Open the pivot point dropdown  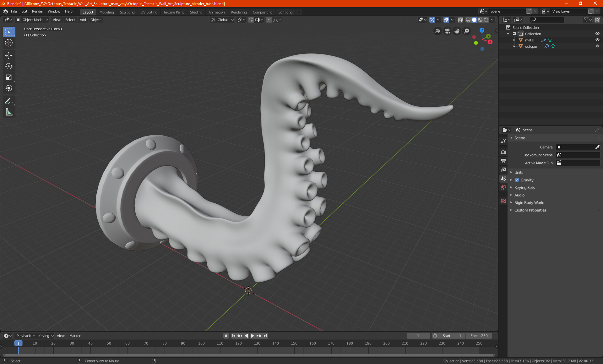[241, 20]
